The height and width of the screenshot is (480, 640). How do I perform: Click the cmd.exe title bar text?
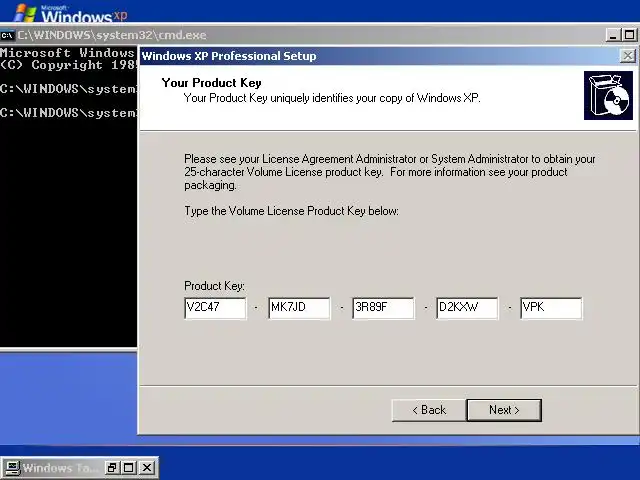pyautogui.click(x=112, y=35)
